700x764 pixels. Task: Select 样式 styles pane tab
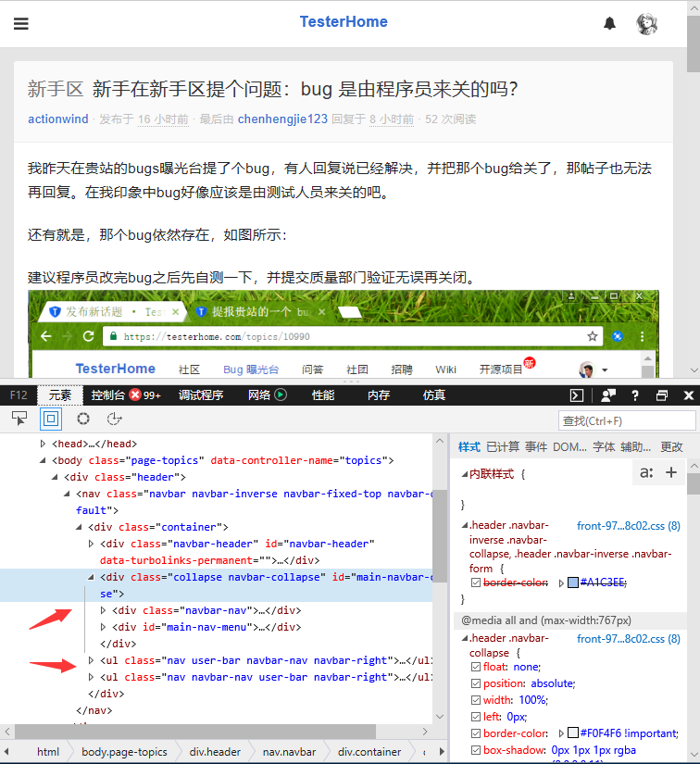469,446
